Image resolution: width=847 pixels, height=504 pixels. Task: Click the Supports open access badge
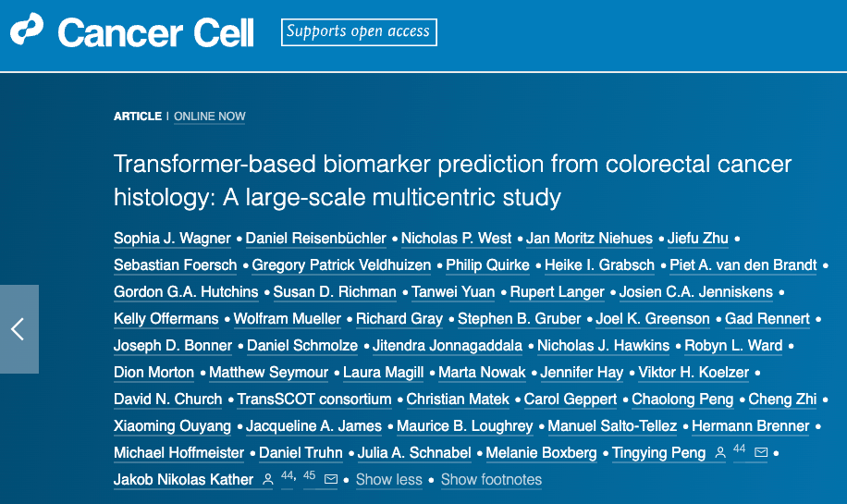(359, 32)
